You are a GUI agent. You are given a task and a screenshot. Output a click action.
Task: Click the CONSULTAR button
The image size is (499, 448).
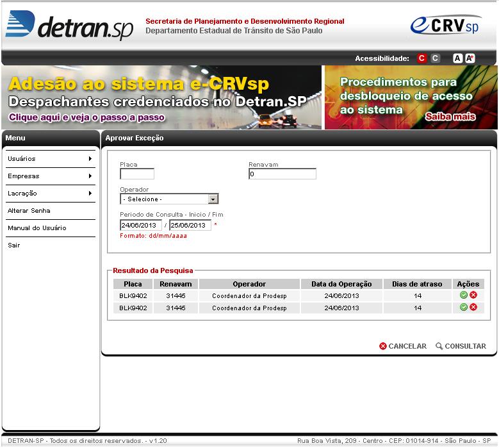click(x=461, y=346)
